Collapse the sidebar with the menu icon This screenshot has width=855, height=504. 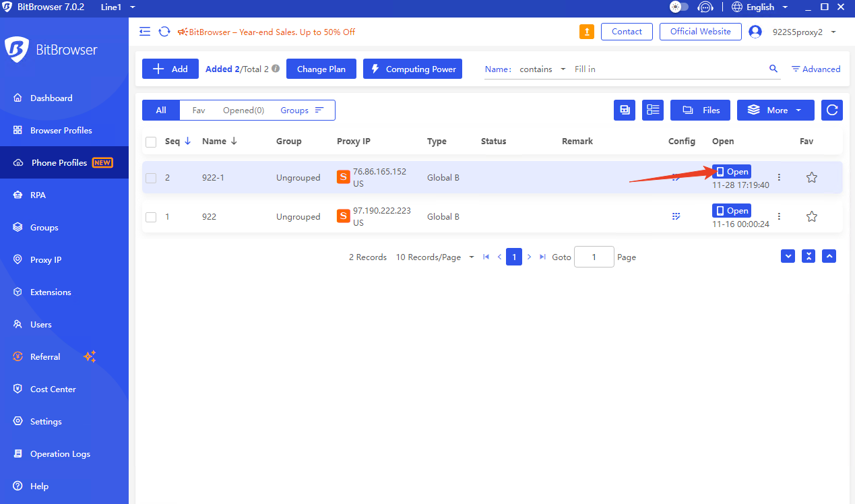click(145, 32)
